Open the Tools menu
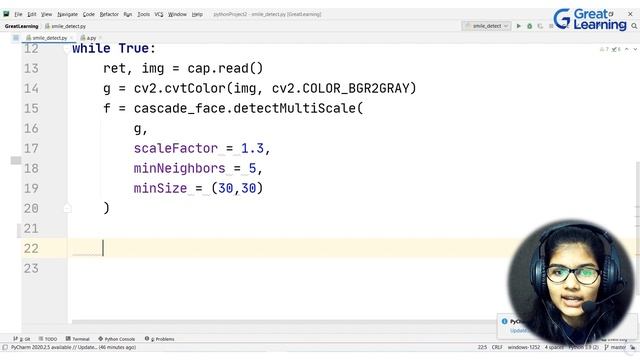 pos(143,14)
